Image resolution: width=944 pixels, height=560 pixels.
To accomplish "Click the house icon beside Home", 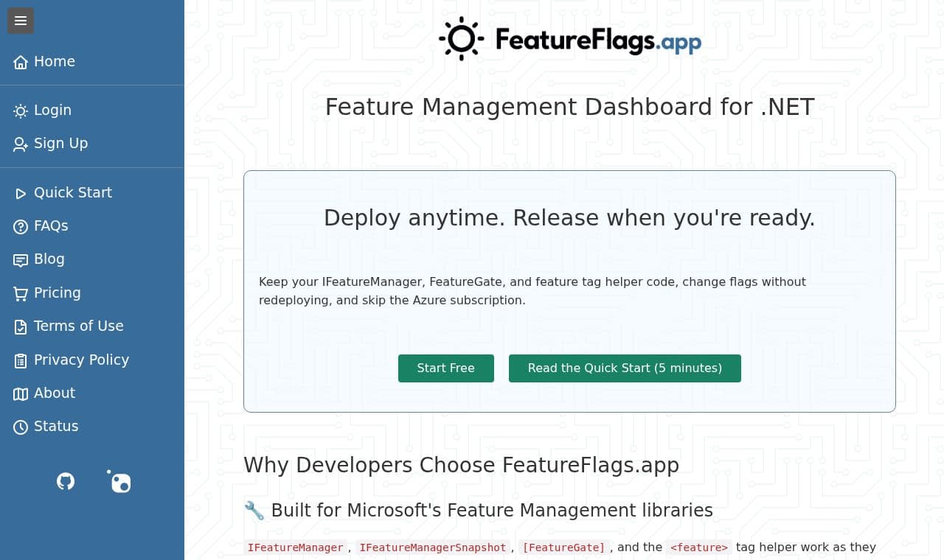I will tap(21, 62).
